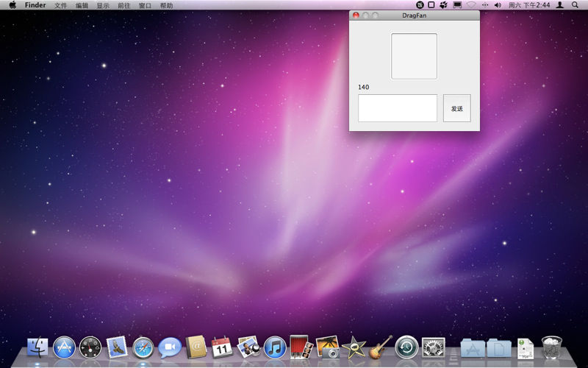The width and height of the screenshot is (588, 368).
Task: Open the Finder application menu
Action: 35,5
